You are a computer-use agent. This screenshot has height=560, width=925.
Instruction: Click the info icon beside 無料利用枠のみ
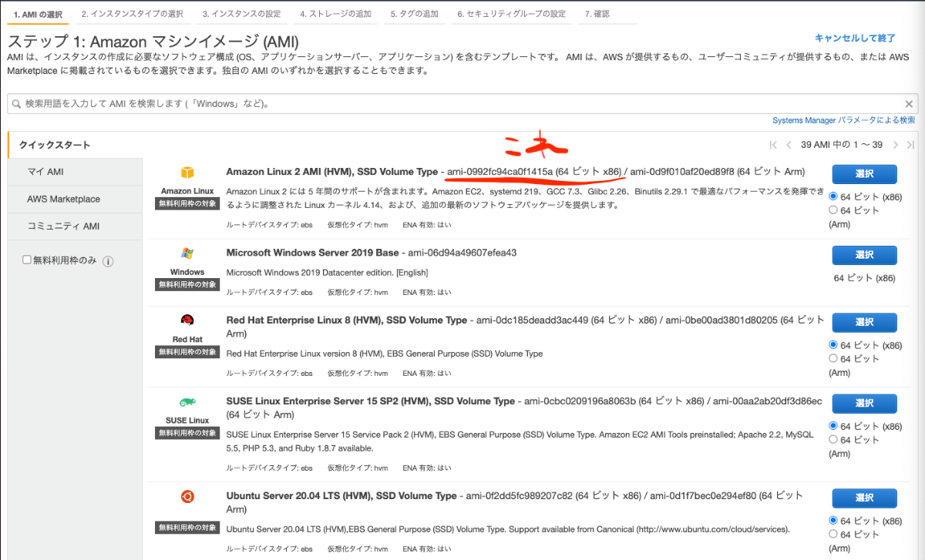[x=108, y=261]
